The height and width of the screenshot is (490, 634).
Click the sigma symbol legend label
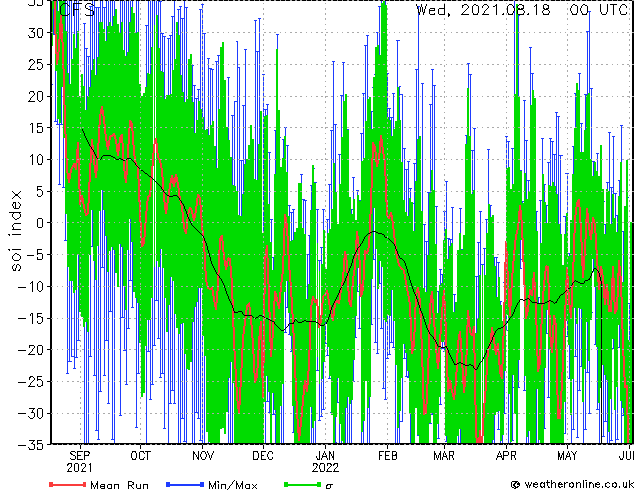click(x=329, y=485)
